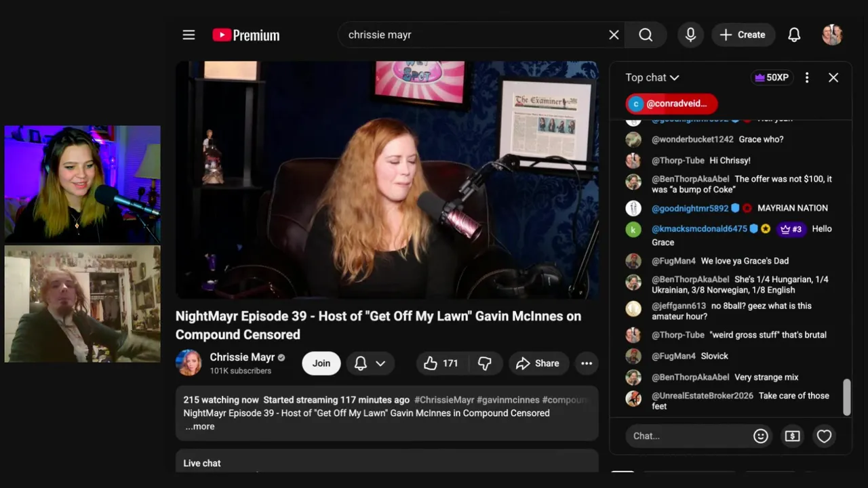This screenshot has width=868, height=488.
Task: Open emoji picker in chat
Action: point(761,436)
